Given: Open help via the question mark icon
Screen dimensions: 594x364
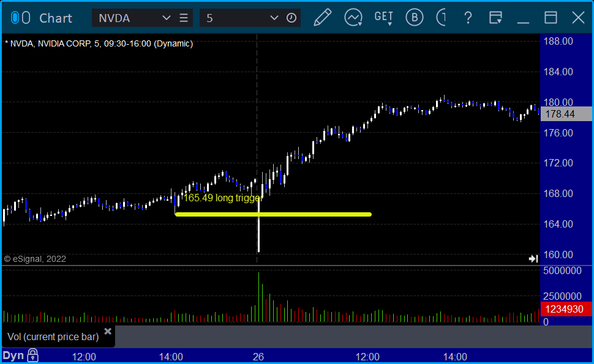Looking at the screenshot, I should pos(468,18).
